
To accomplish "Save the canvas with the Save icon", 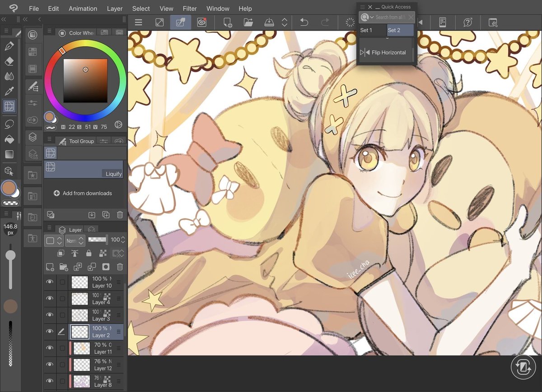I will pyautogui.click(x=269, y=22).
